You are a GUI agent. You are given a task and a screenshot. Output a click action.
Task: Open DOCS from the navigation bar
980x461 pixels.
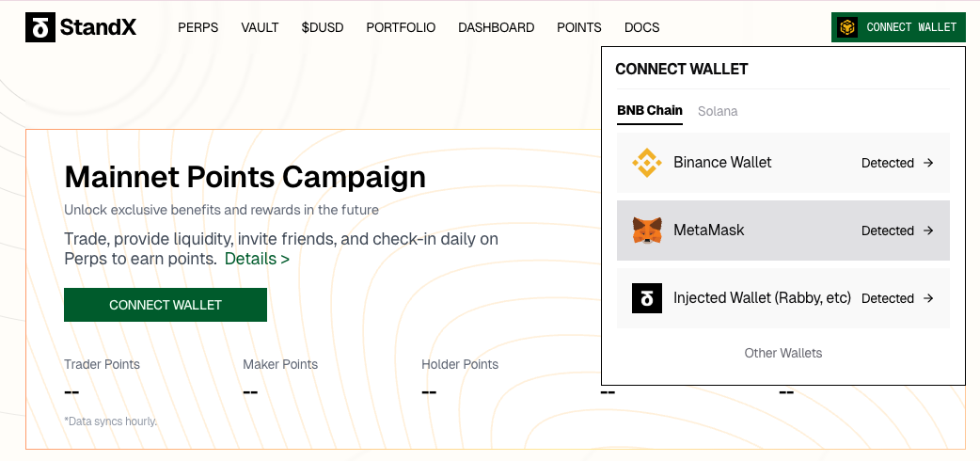tap(641, 27)
